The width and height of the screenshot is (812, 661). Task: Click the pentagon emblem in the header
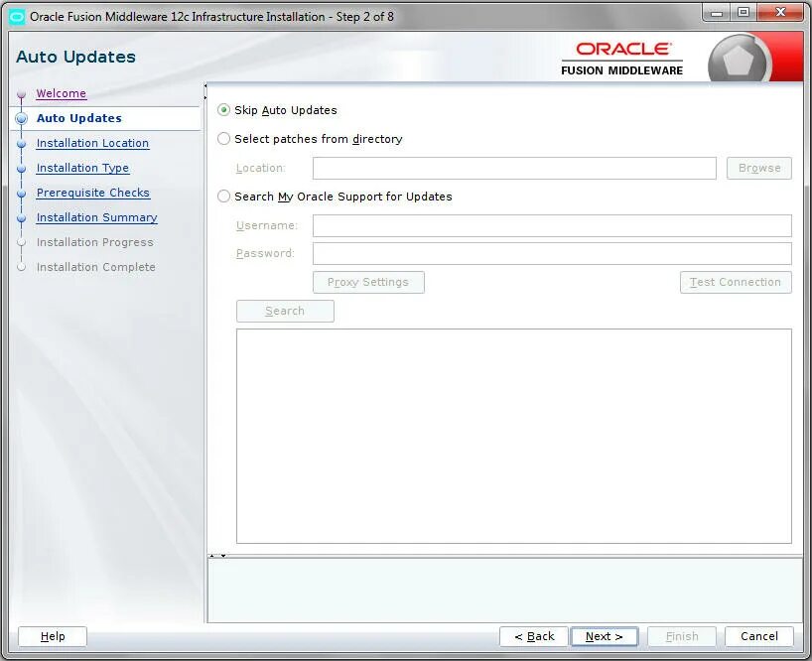point(739,60)
